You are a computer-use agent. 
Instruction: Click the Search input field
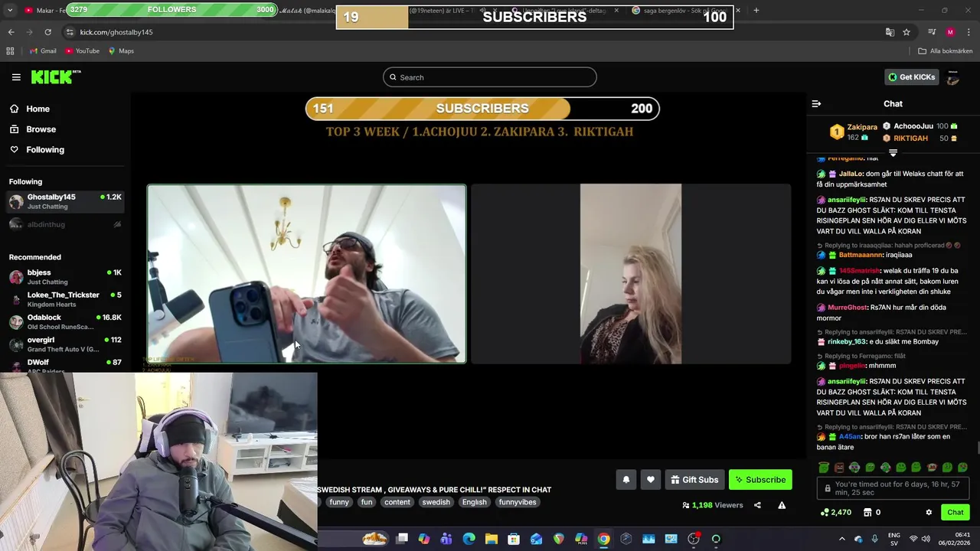point(490,77)
